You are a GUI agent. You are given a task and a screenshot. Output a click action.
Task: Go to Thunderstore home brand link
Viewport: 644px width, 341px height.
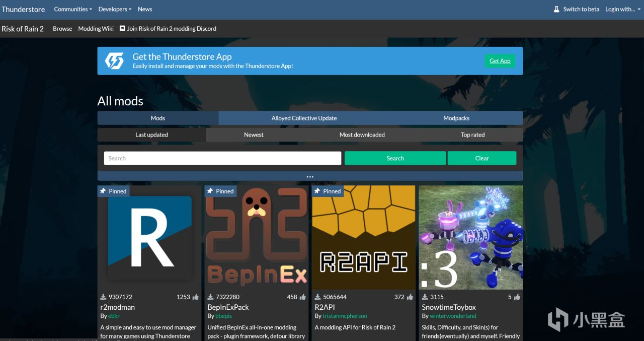[x=23, y=9]
